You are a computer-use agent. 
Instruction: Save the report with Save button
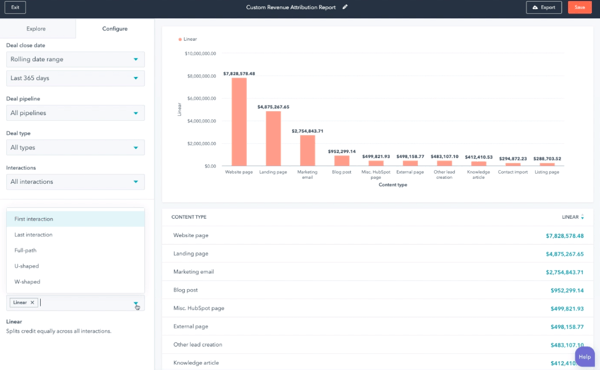point(580,7)
